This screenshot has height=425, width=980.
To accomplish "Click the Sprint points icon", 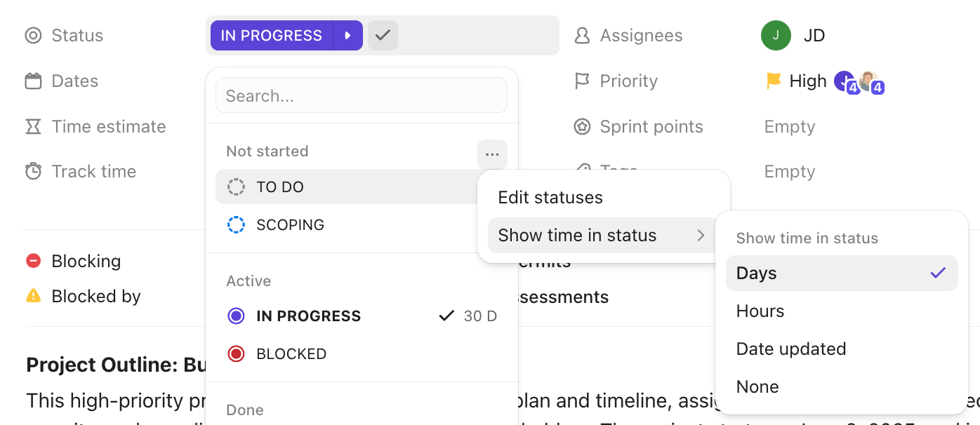I will pyautogui.click(x=581, y=126).
